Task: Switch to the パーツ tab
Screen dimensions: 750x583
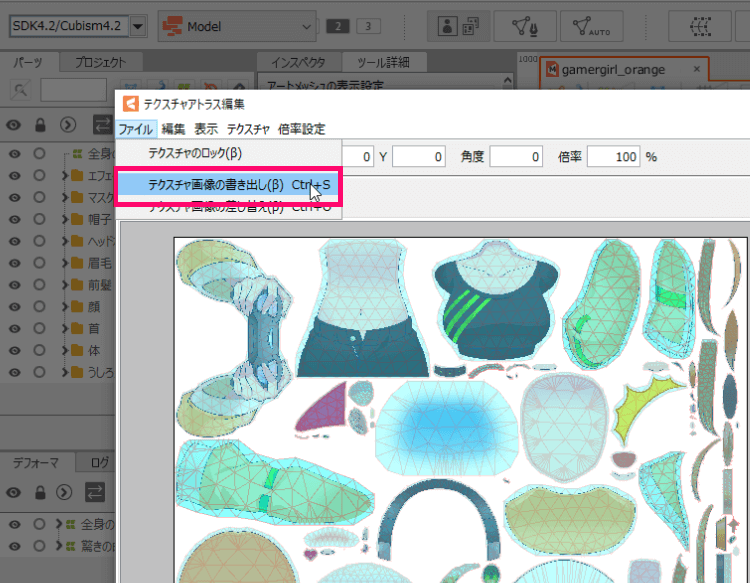Action: tap(28, 62)
